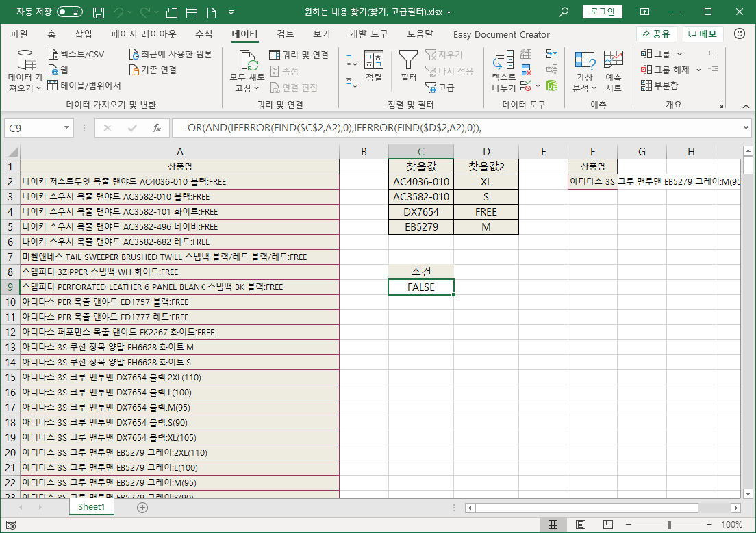Click the Select All corner triangle
This screenshot has height=533, width=756.
(x=13, y=153)
